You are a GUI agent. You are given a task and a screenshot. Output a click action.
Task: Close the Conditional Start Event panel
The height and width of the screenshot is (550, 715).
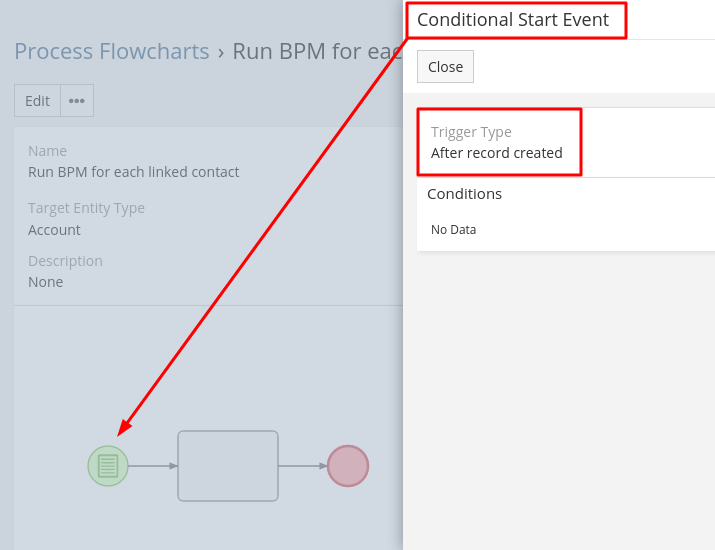(x=445, y=67)
